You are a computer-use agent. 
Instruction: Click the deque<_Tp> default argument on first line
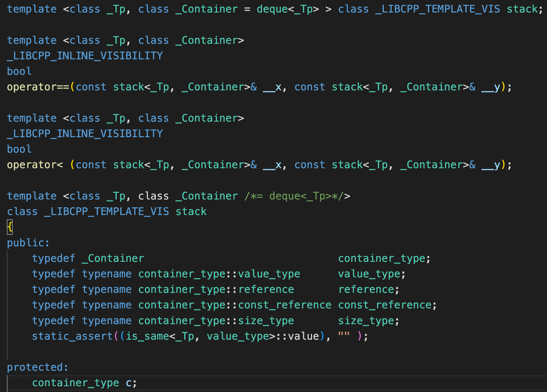tap(288, 9)
